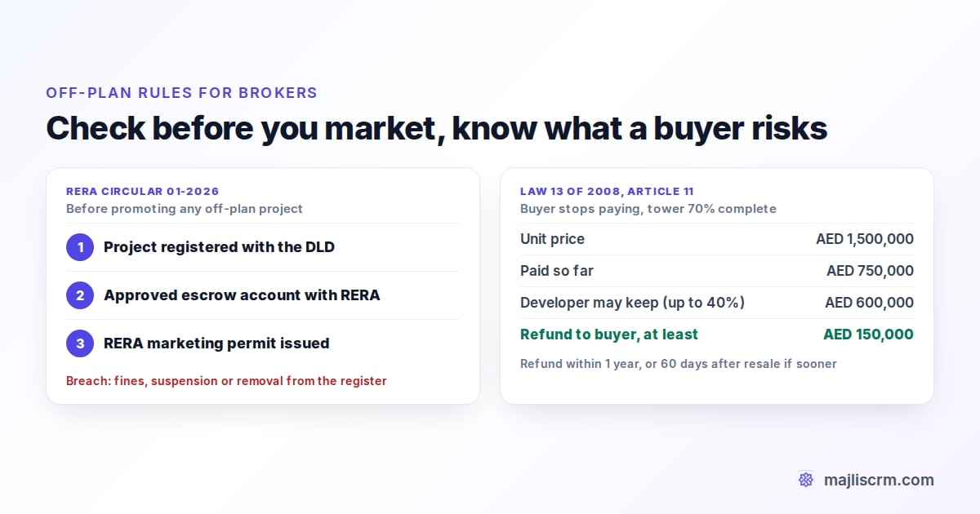Viewport: 980px width, 514px height.
Task: Click the number 2 circle badge
Action: [x=80, y=295]
